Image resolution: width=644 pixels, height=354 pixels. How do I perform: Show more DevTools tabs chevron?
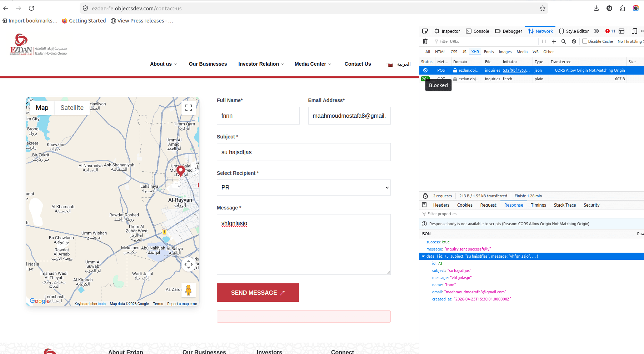click(596, 31)
